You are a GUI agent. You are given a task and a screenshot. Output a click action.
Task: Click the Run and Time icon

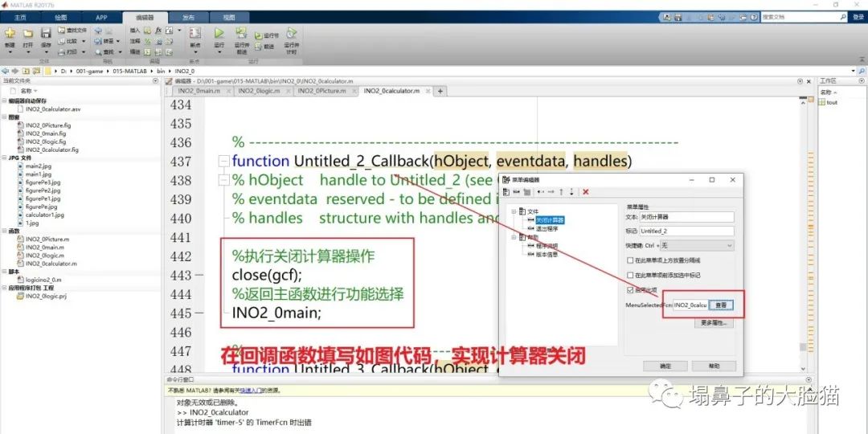[291, 33]
